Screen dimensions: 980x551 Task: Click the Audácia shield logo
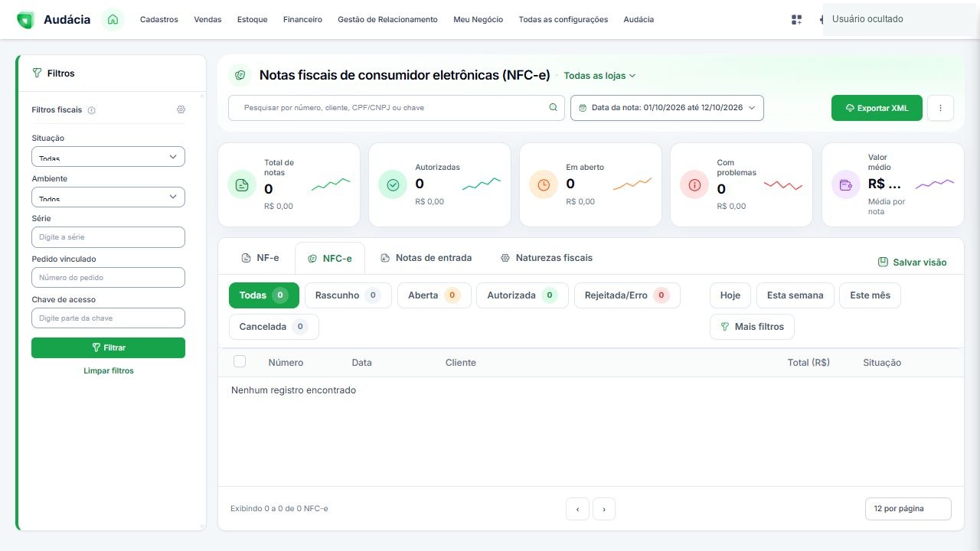pos(25,20)
